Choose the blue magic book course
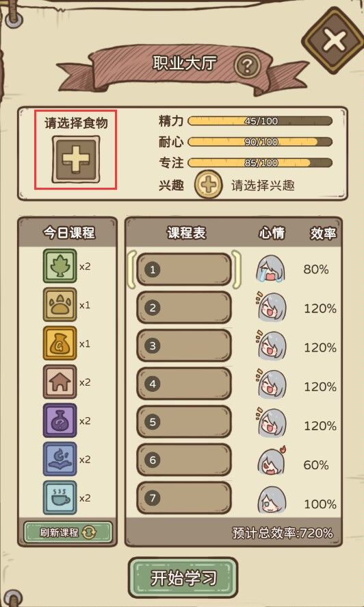Image resolution: width=364 pixels, height=607 pixels. click(x=60, y=460)
